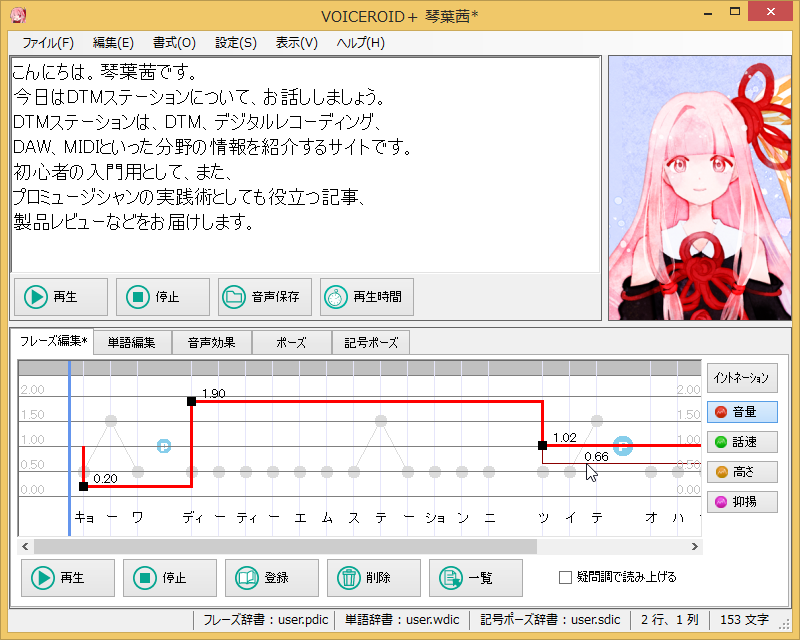
Task: Click the mora label ディ in timeline
Action: (x=192, y=518)
